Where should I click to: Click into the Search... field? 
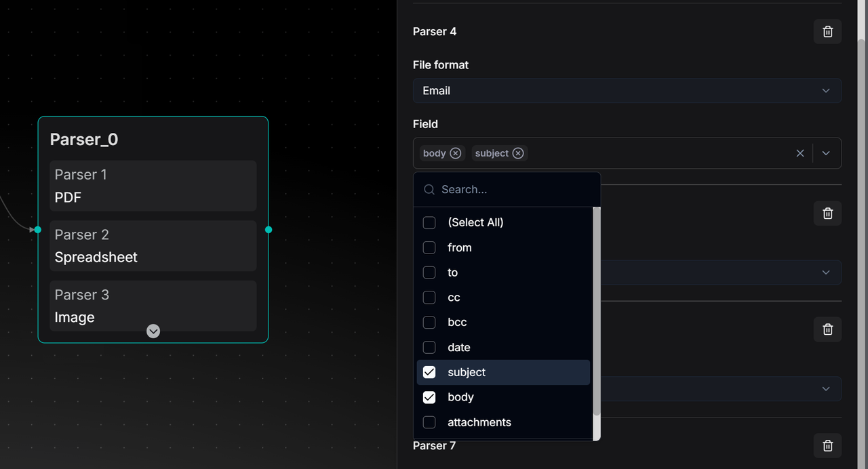pyautogui.click(x=515, y=190)
